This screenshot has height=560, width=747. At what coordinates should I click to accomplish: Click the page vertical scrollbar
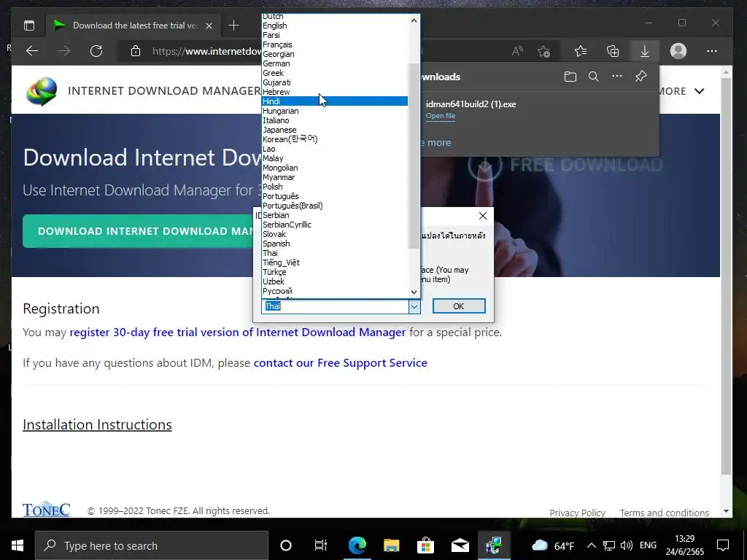[726, 276]
